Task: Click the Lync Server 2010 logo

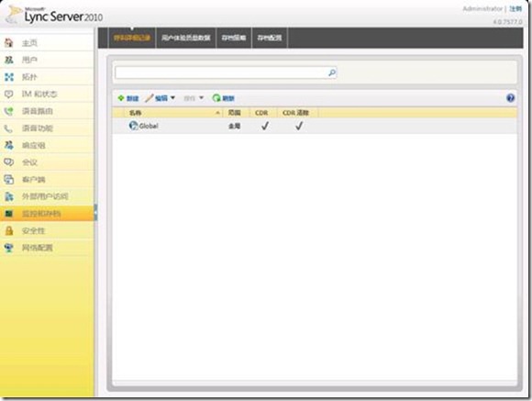Action: pyautogui.click(x=54, y=15)
